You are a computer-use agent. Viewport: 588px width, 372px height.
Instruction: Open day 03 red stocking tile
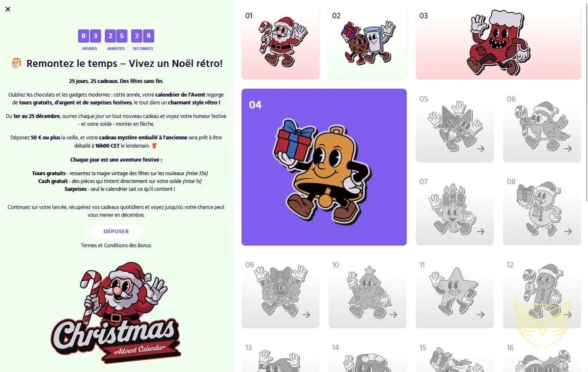(x=499, y=43)
